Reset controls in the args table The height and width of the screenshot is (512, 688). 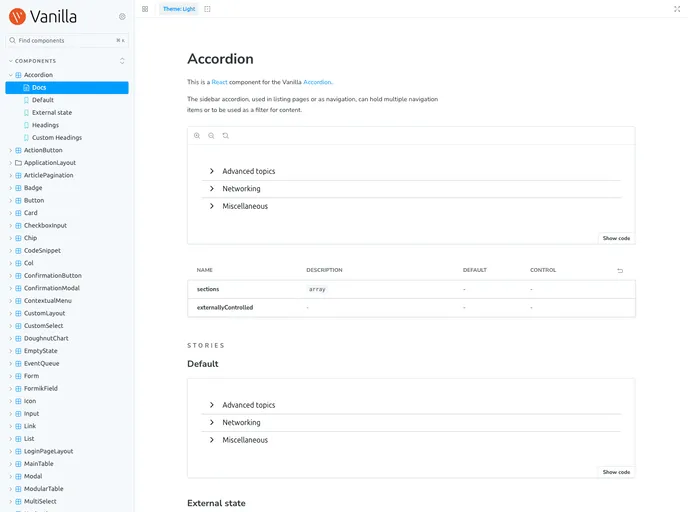point(620,270)
